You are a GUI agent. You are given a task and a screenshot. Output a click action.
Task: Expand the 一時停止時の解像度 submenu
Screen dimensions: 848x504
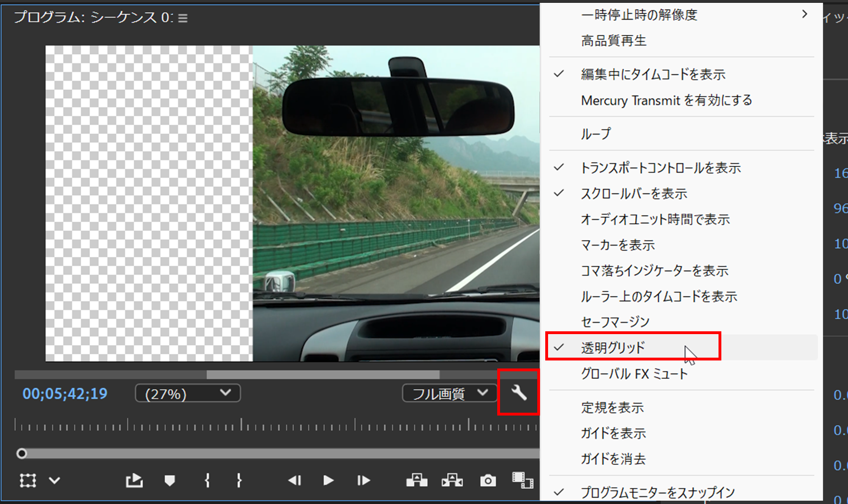click(640, 15)
